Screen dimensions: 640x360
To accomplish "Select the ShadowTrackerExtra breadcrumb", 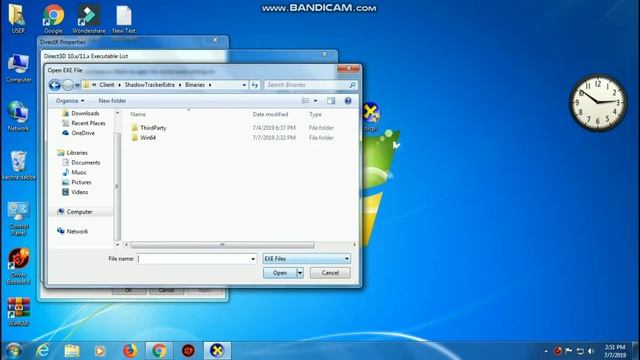I will coord(149,85).
